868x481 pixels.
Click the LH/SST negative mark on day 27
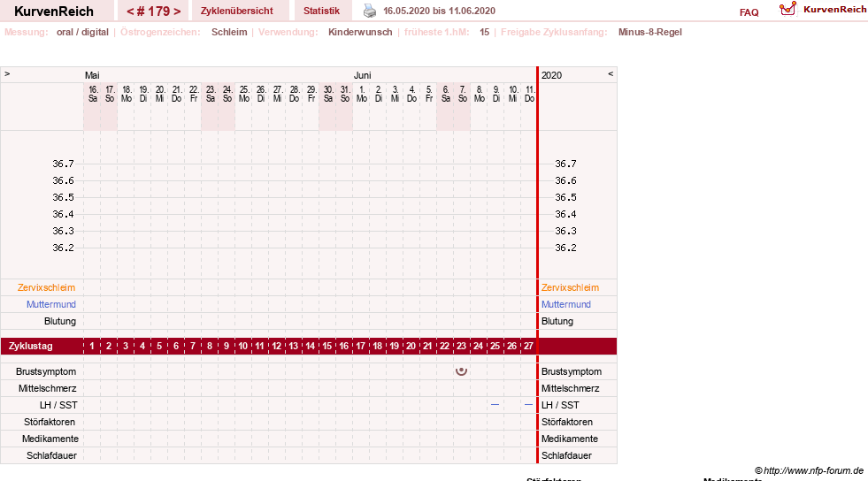click(x=528, y=405)
